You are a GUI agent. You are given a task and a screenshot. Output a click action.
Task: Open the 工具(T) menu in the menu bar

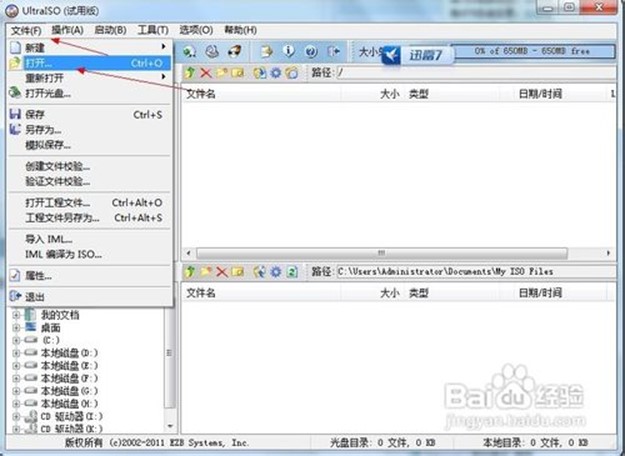pos(153,30)
